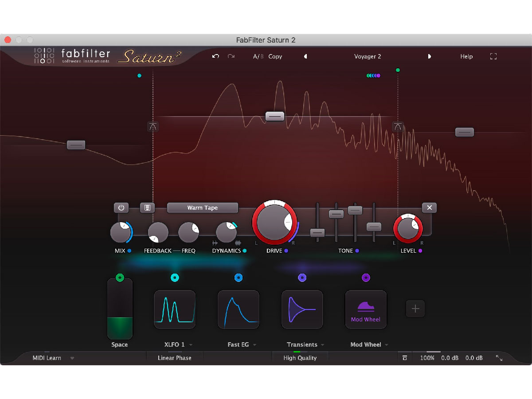Click the band preset save icon
Image resolution: width=532 pixels, height=399 pixels.
(147, 207)
